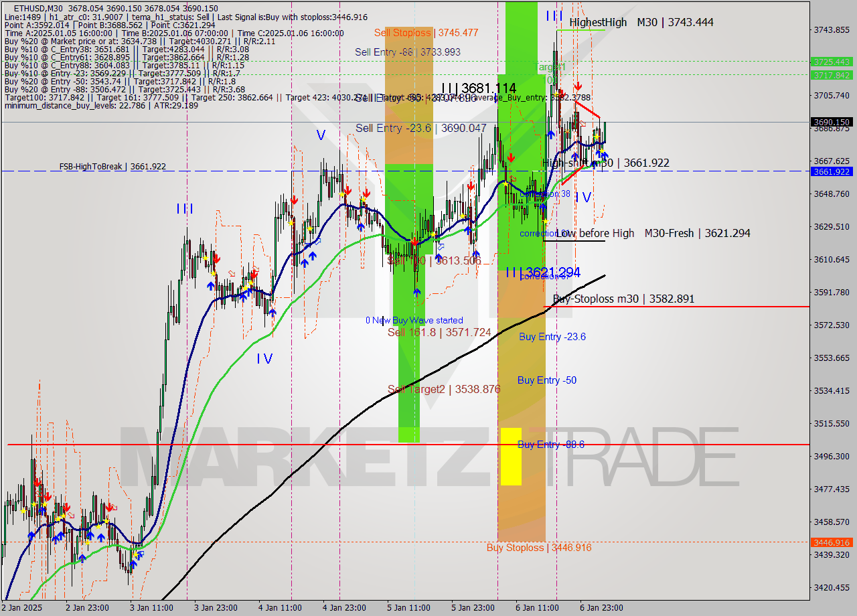Click the 'HighestHigh M30 | 3743.444' label
The height and width of the screenshot is (616, 857).
pyautogui.click(x=641, y=22)
